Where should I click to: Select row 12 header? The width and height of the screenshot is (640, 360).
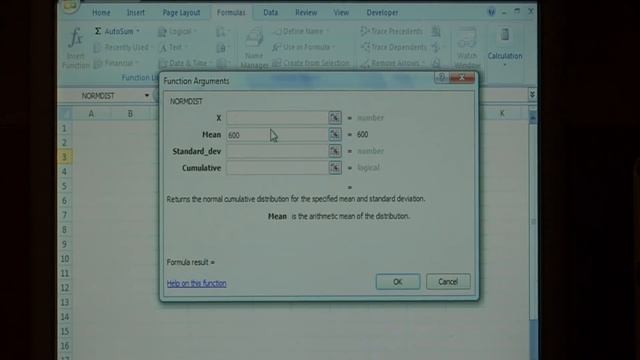64,288
